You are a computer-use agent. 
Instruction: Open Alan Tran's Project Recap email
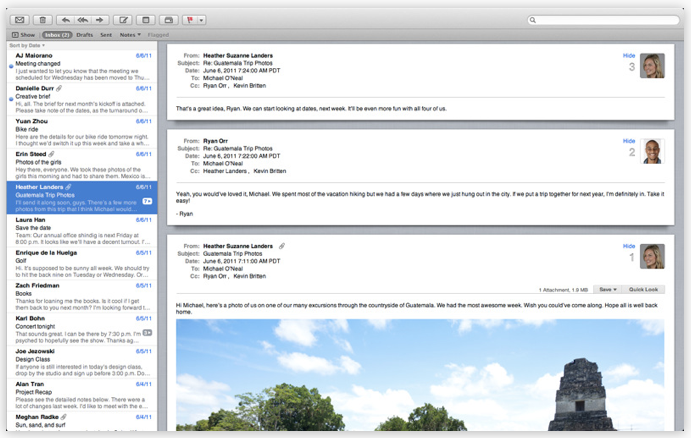click(x=82, y=395)
